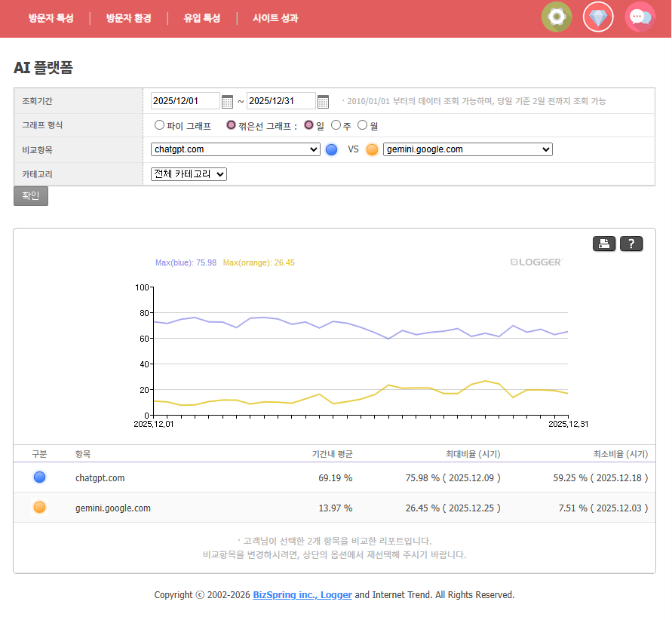
Task: Expand the gemini.google.com comparison dropdown
Action: point(468,149)
